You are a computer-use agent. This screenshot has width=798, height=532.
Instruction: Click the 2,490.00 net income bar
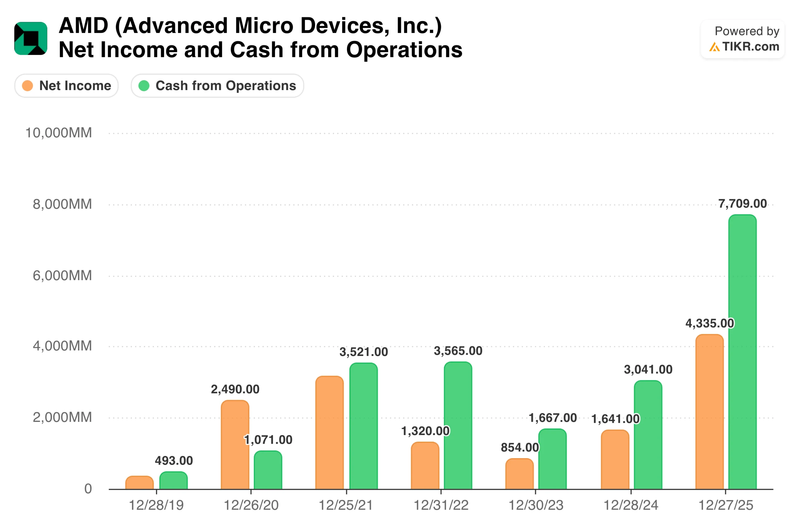235,445
